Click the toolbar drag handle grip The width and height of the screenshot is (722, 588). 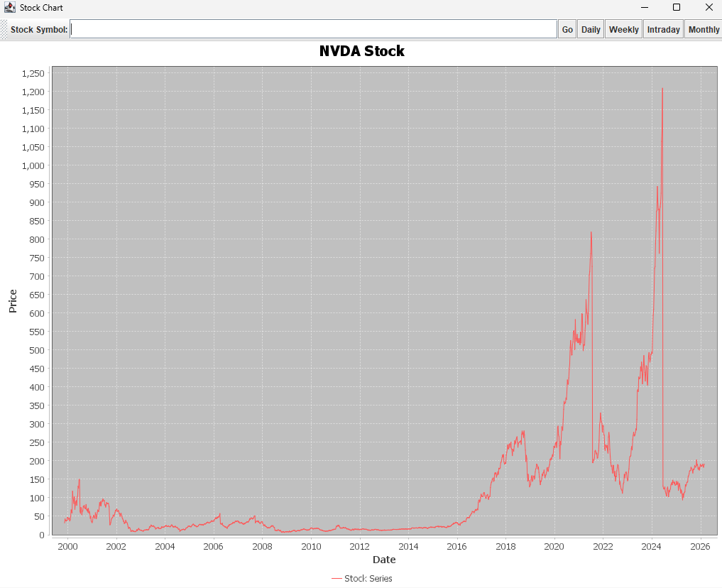click(4, 29)
